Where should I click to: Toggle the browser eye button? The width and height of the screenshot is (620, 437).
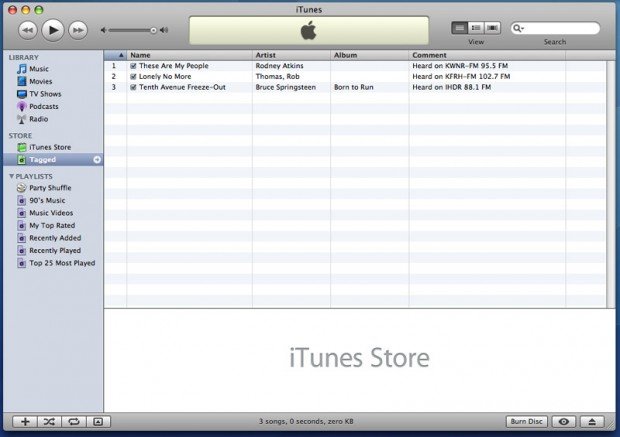click(x=564, y=422)
